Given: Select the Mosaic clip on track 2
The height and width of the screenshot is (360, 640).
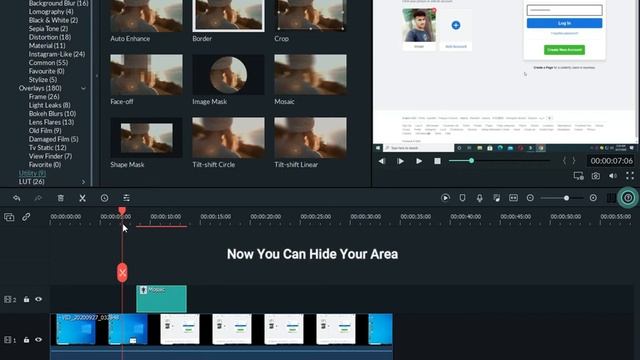Looking at the screenshot, I should tap(161, 299).
